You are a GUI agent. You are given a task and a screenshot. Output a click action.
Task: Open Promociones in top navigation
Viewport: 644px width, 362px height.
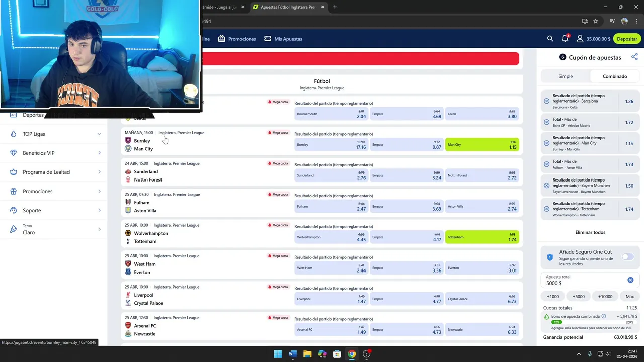[x=237, y=39]
